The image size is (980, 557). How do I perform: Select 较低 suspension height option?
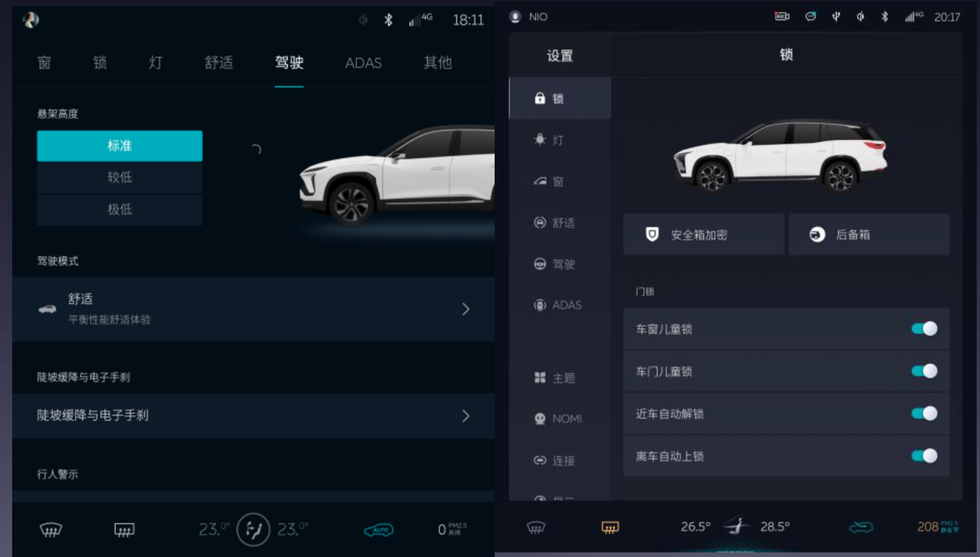tap(120, 178)
